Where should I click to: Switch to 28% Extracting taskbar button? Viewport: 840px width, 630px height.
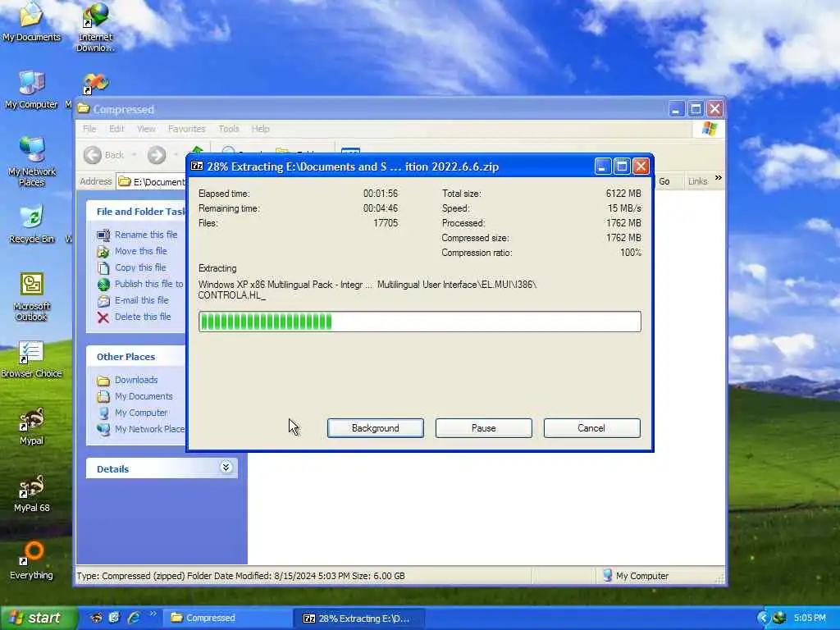click(359, 619)
